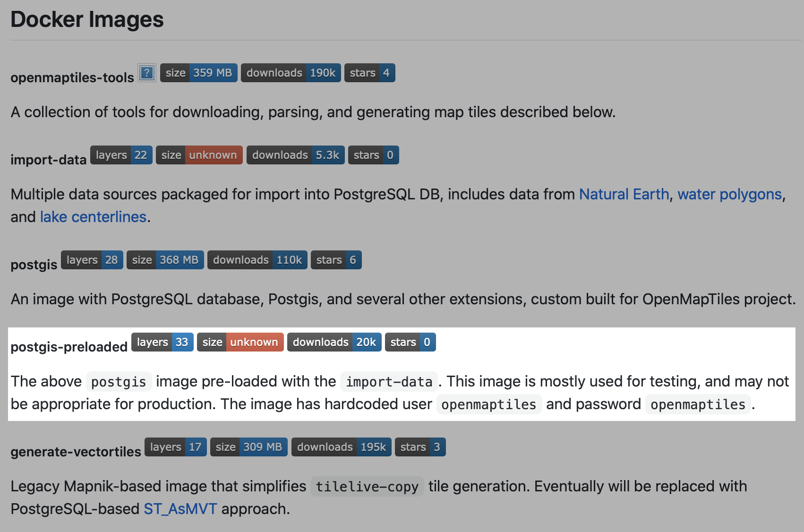This screenshot has height=532, width=804.
Task: Open the lake centerlines link
Action: tap(93, 217)
